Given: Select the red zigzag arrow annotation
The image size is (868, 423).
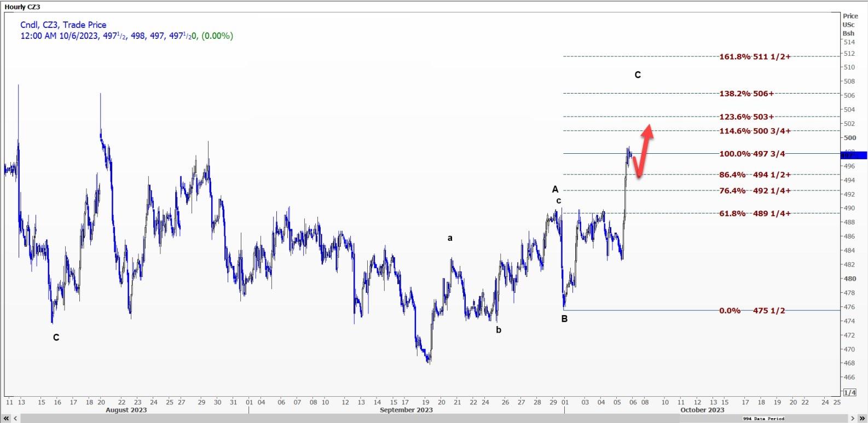Looking at the screenshot, I should tap(643, 152).
